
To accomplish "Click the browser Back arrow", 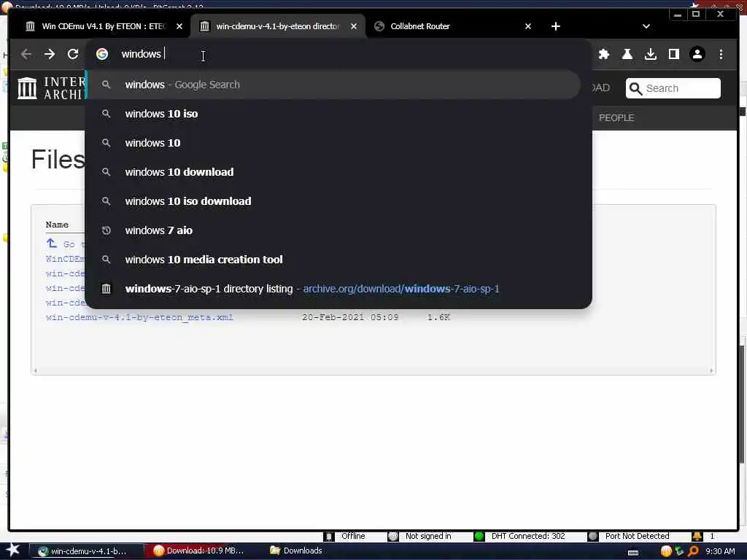I will 26,54.
